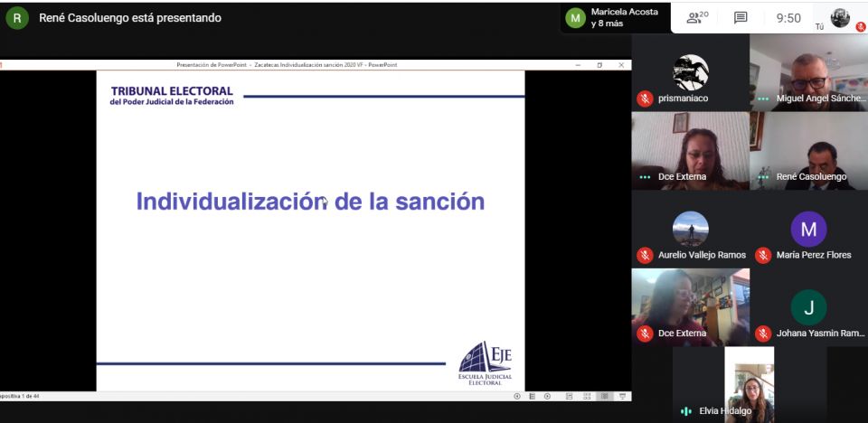Click the presented slide in the main view
Image resolution: width=868 pixels, height=423 pixels.
tap(310, 230)
